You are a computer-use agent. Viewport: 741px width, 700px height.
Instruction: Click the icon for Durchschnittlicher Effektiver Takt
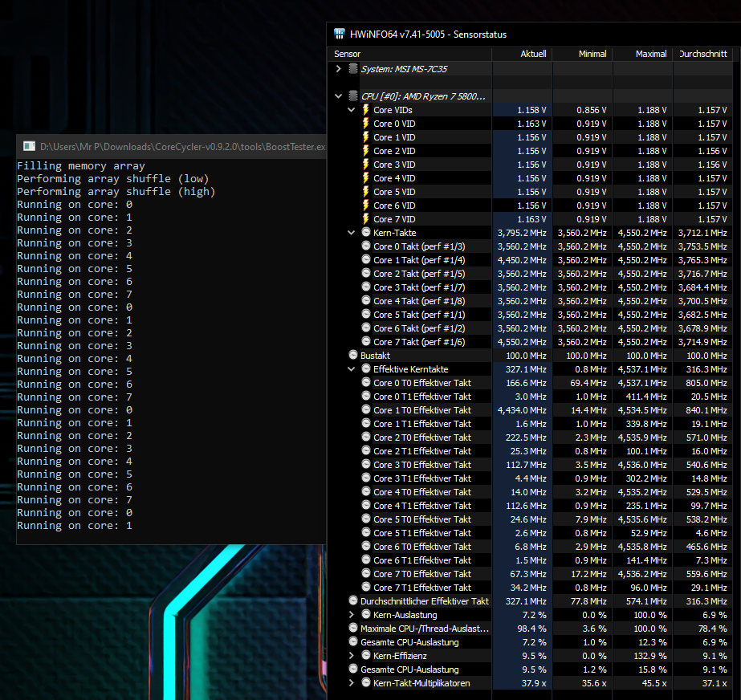pos(353,600)
